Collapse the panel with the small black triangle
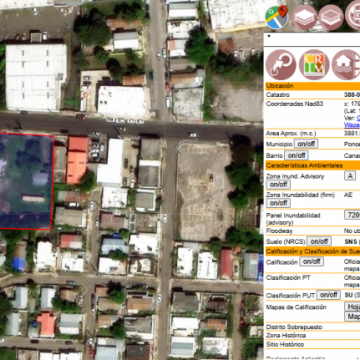Screen dimensions: 360x360 coord(269,36)
